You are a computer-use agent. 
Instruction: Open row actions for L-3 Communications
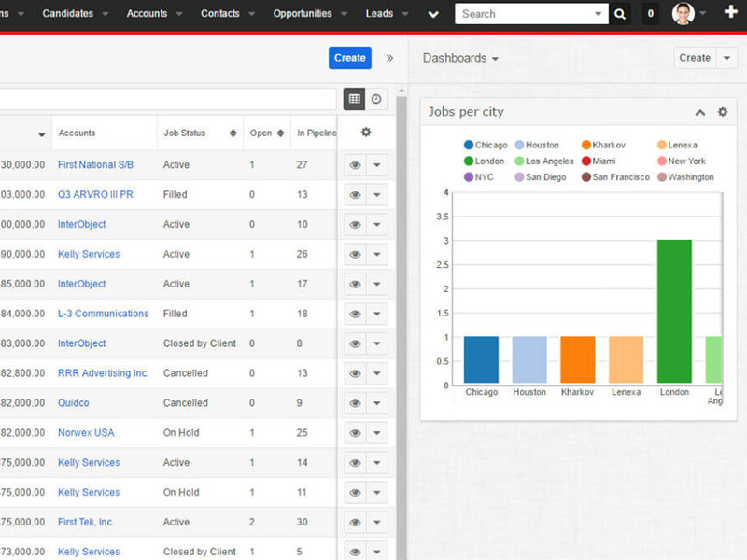377,314
